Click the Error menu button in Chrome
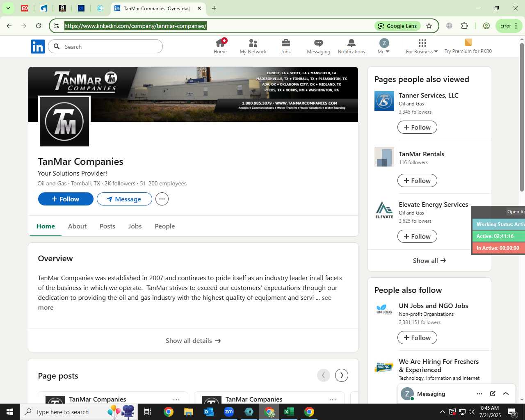The image size is (525, 420). tap(509, 26)
